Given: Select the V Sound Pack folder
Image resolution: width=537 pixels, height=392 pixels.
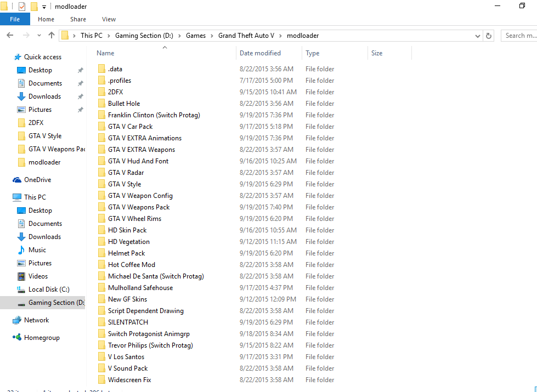Looking at the screenshot, I should 128,368.
